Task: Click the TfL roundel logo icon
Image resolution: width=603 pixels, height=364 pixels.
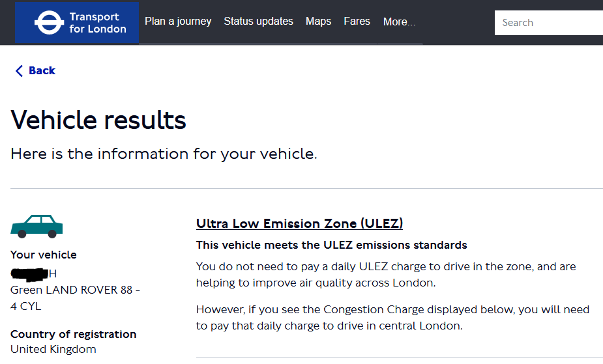Action: (47, 23)
